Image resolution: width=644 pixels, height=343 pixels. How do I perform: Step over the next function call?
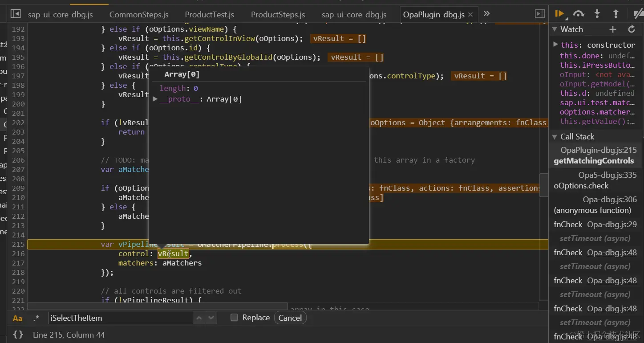[579, 14]
